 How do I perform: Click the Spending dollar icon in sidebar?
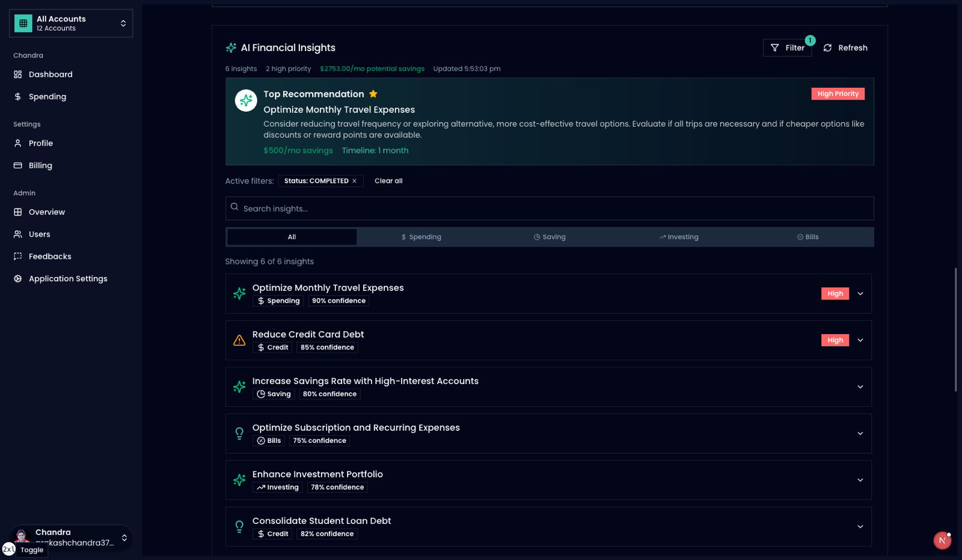tap(18, 97)
